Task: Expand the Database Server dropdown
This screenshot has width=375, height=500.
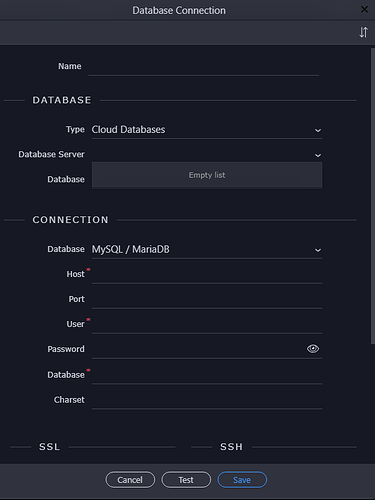Action: tap(207, 155)
